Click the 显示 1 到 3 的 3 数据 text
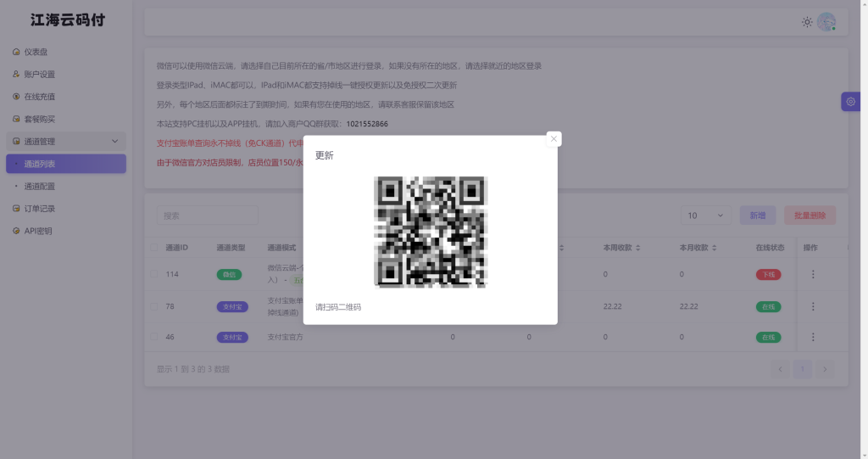 click(x=192, y=369)
